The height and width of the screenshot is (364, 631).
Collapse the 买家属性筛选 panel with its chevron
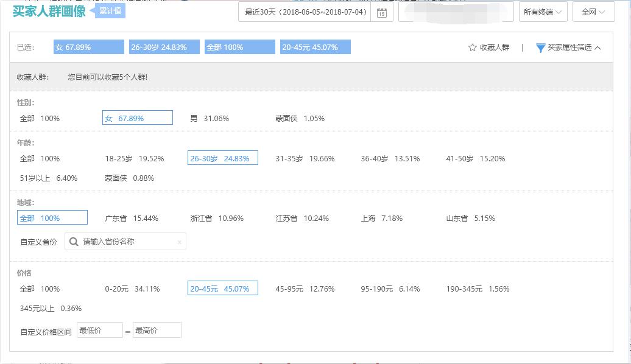pos(598,47)
